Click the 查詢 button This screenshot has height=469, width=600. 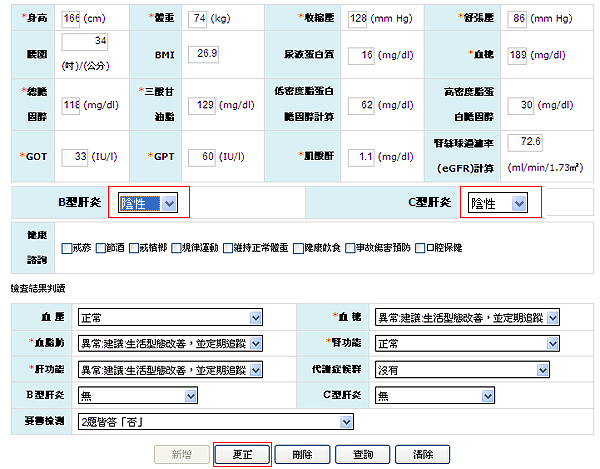click(362, 454)
